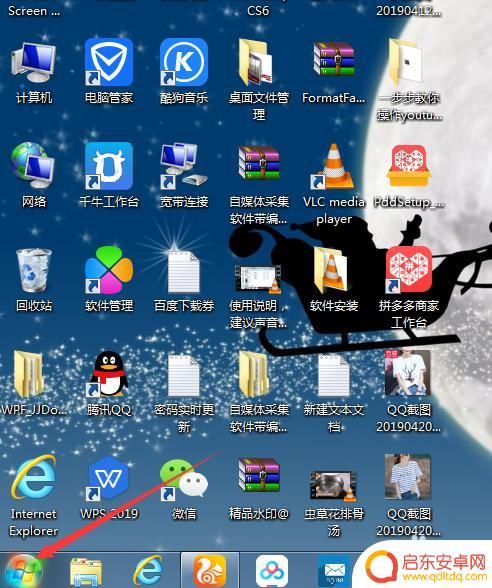Select the 自媒体采集软件带编... folder icon
The image size is (492, 588).
click(254, 374)
